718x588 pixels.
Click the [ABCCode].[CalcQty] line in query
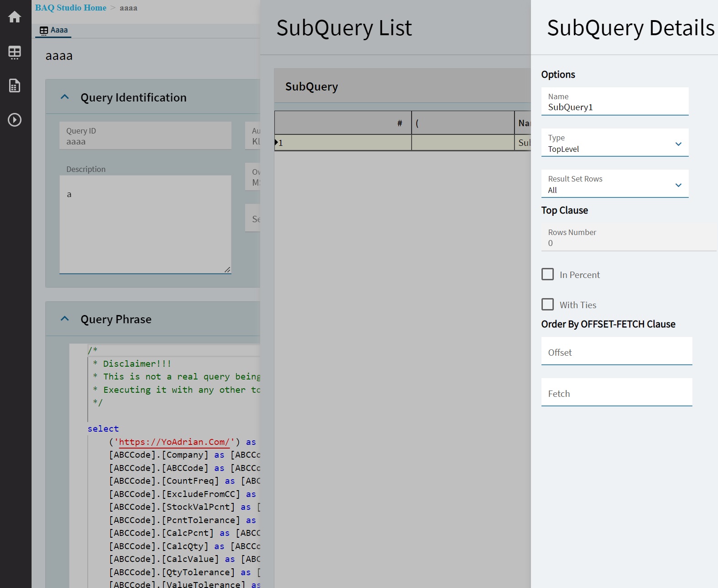pyautogui.click(x=184, y=546)
